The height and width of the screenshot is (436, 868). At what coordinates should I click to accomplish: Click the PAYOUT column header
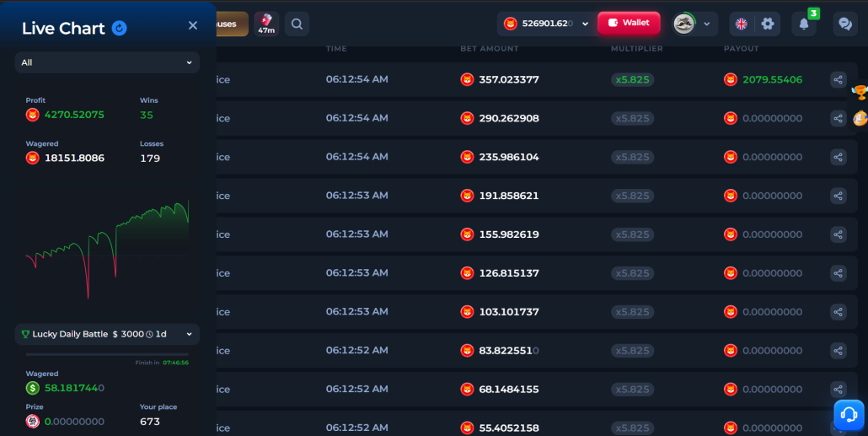coord(742,49)
